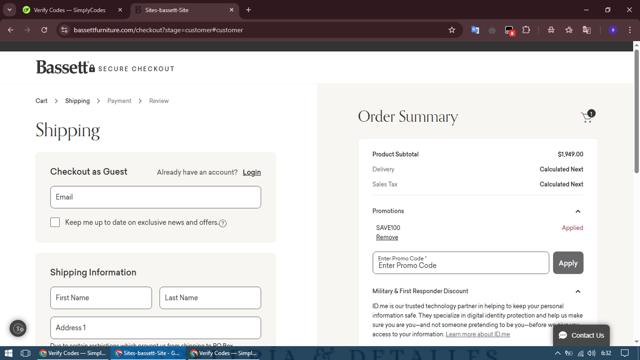640x360 pixels.
Task: Click the round floating widget at bottom left
Action: [18, 328]
